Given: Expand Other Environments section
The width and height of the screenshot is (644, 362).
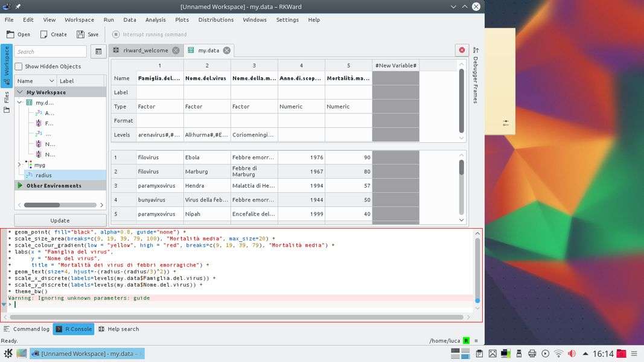Looking at the screenshot, I should (20, 186).
